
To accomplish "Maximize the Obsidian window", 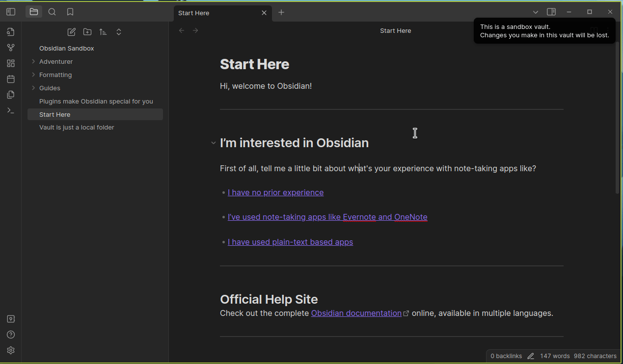I will 590,12.
